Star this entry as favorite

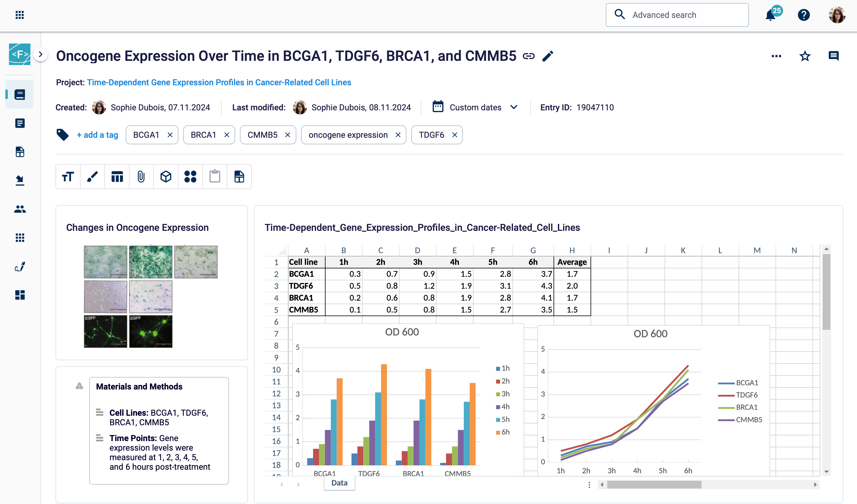804,56
